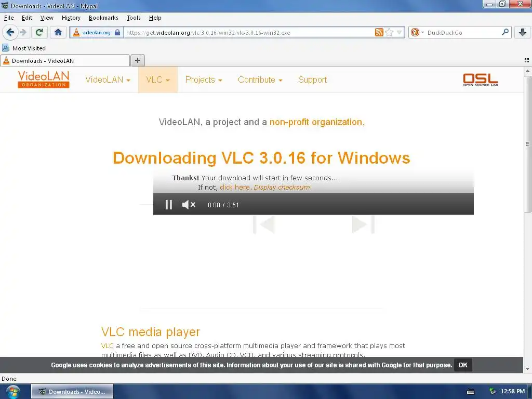Viewport: 532px width, 399px height.
Task: Expand the VideoLAN navigation dropdown
Action: tap(108, 79)
